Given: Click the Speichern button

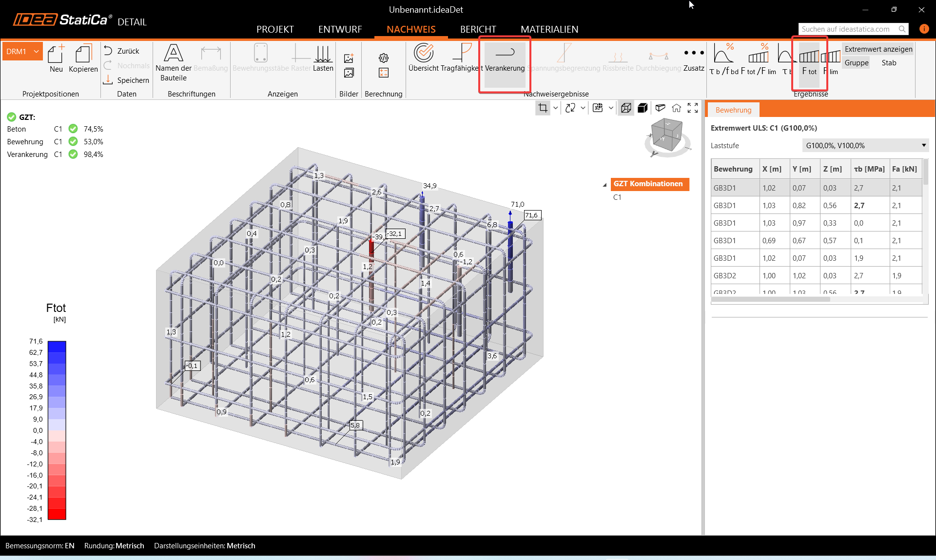Looking at the screenshot, I should click(127, 80).
